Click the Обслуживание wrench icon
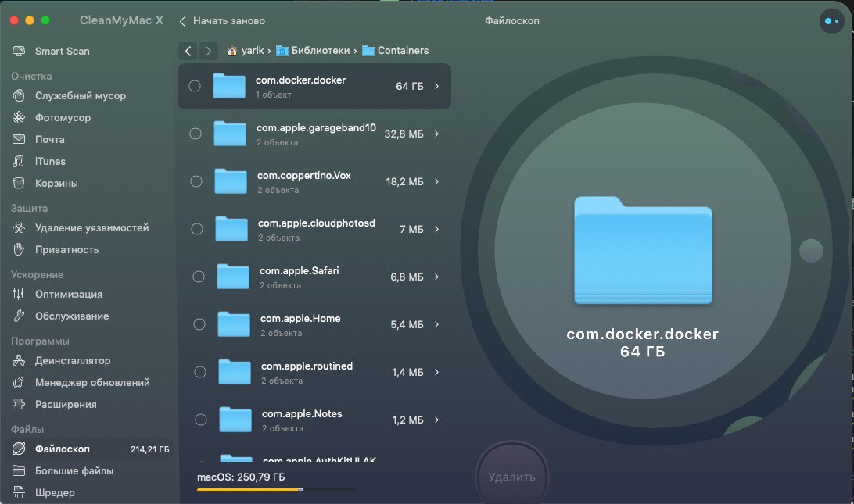The height and width of the screenshot is (504, 854). (19, 316)
